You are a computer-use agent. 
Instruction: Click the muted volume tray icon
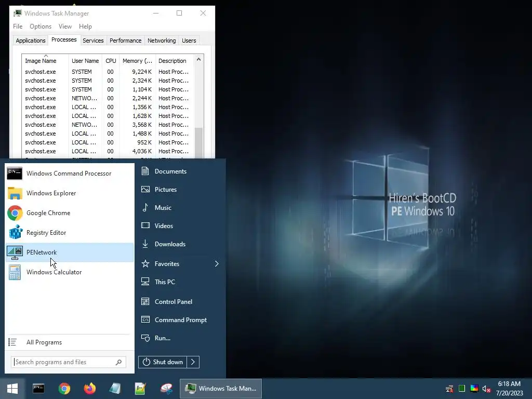(x=486, y=389)
